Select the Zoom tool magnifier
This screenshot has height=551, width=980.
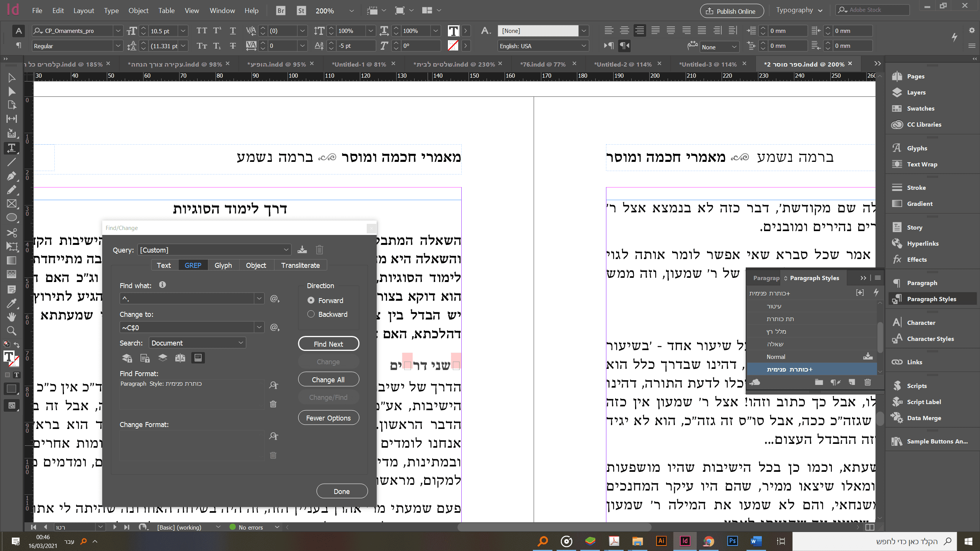tap(11, 331)
